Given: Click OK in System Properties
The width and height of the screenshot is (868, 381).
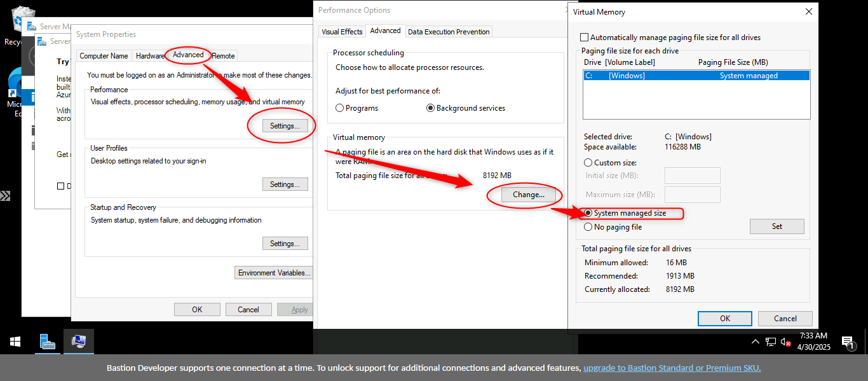Looking at the screenshot, I should coord(197,310).
